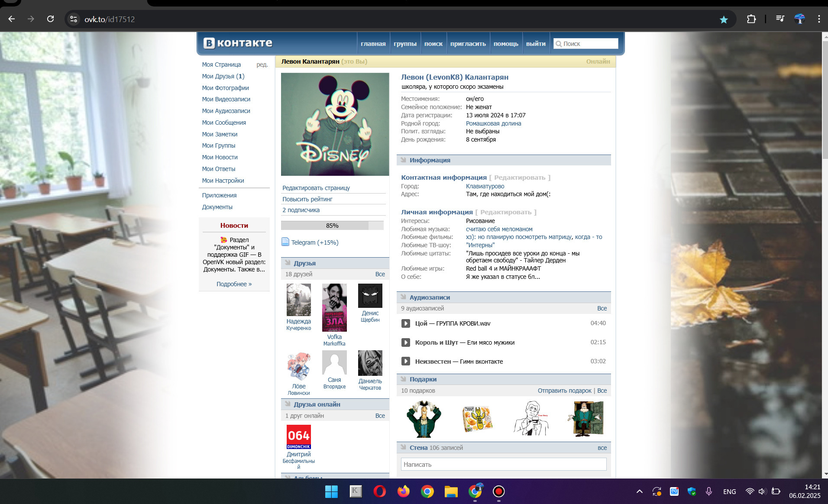Play the Гимн вконтакте audio track
The height and width of the screenshot is (504, 828).
[405, 362]
